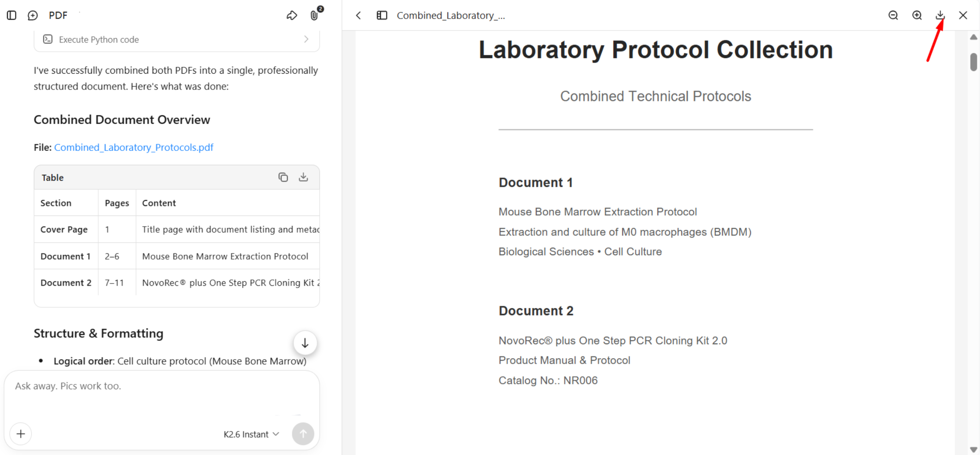
Task: Download the table
Action: (x=303, y=177)
